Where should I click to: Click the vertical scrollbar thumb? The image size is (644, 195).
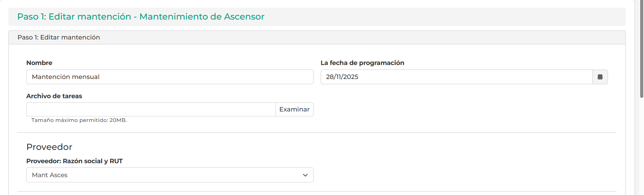click(642, 49)
